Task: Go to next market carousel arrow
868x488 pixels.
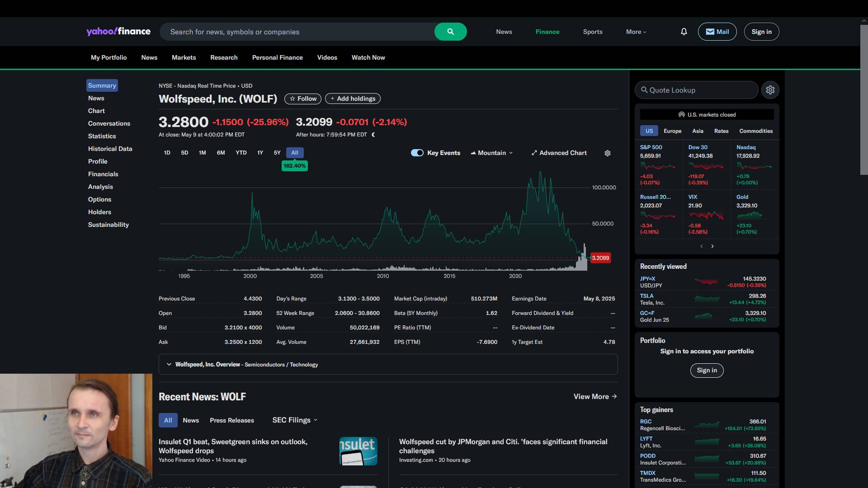Action: click(x=712, y=246)
